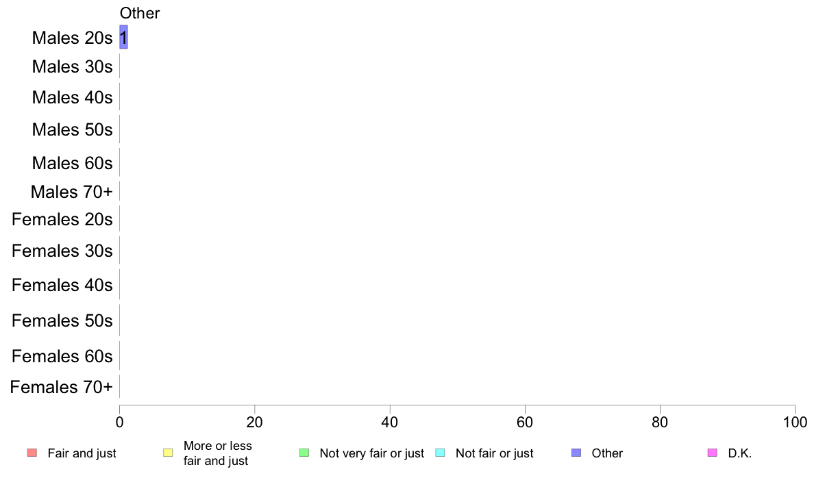Select the Males 30s row label
814x504 pixels.
72,67
